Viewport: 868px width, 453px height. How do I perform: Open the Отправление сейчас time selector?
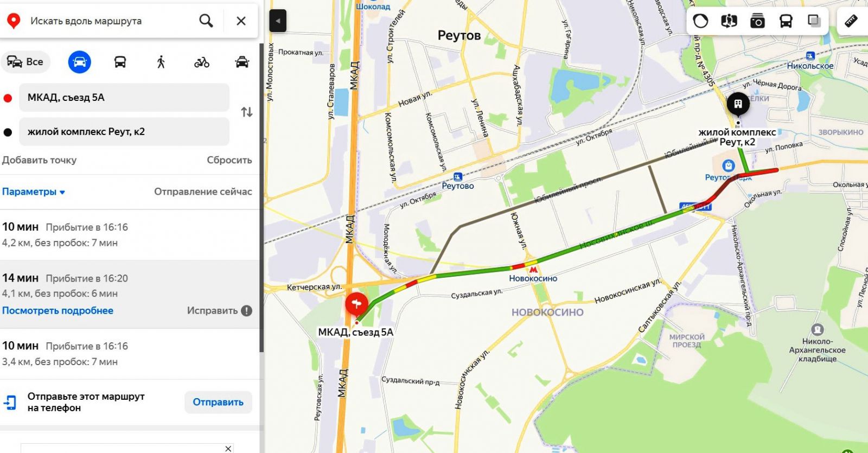(x=203, y=192)
